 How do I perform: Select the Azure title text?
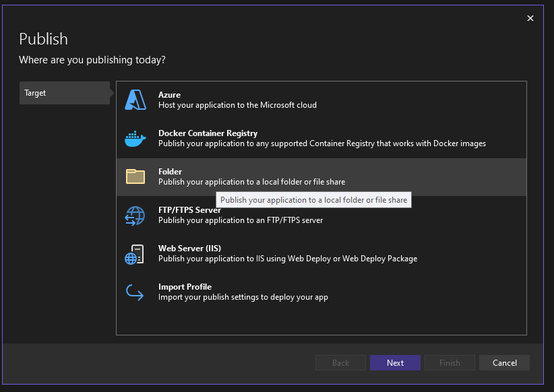tap(169, 95)
